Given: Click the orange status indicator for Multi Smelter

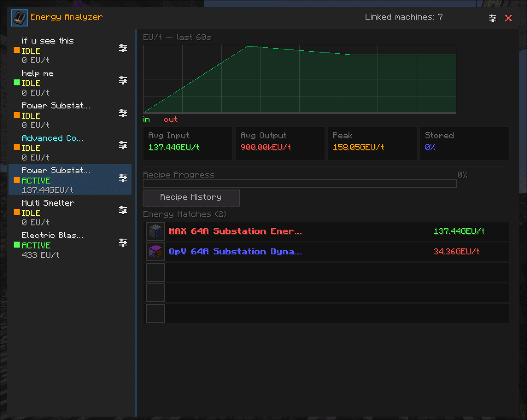Looking at the screenshot, I should coord(17,212).
